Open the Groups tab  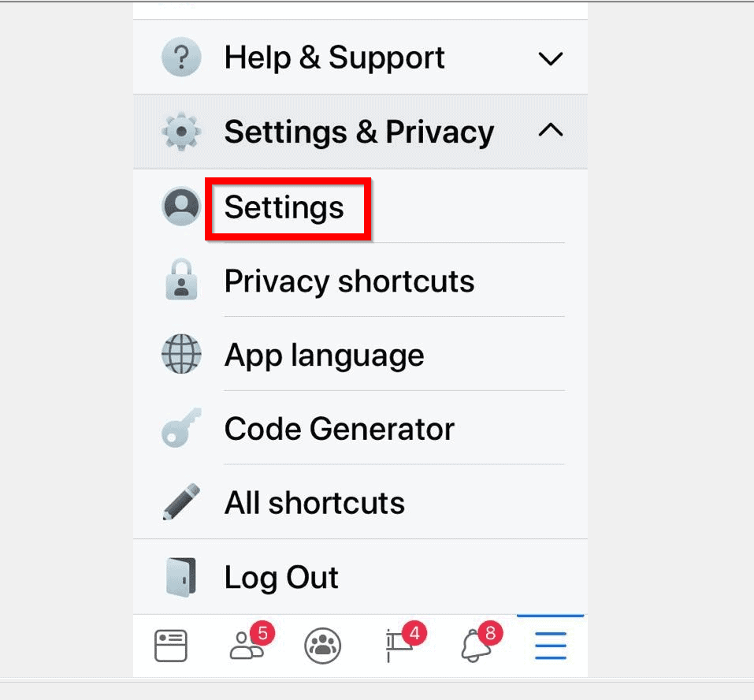323,646
